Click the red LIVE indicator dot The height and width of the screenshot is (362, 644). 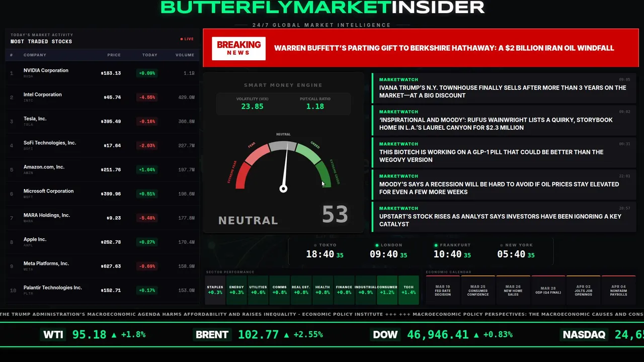(182, 39)
